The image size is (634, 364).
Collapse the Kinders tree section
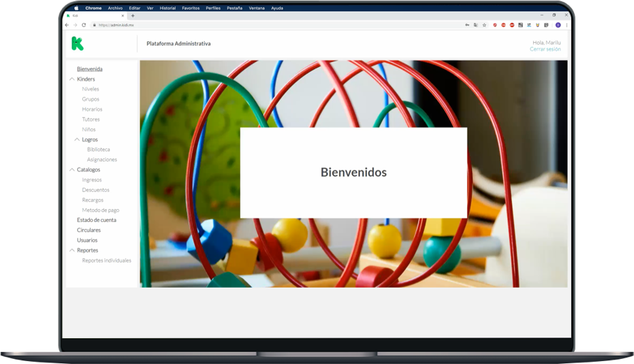[x=72, y=79]
